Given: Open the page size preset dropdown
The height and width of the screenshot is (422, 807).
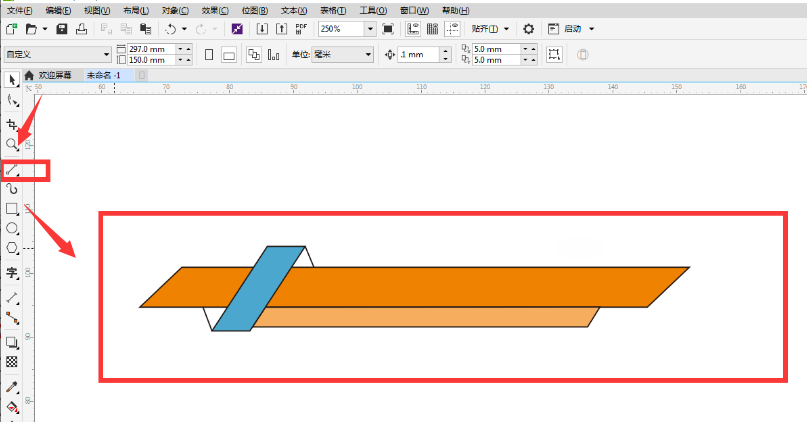Looking at the screenshot, I should [x=58, y=54].
